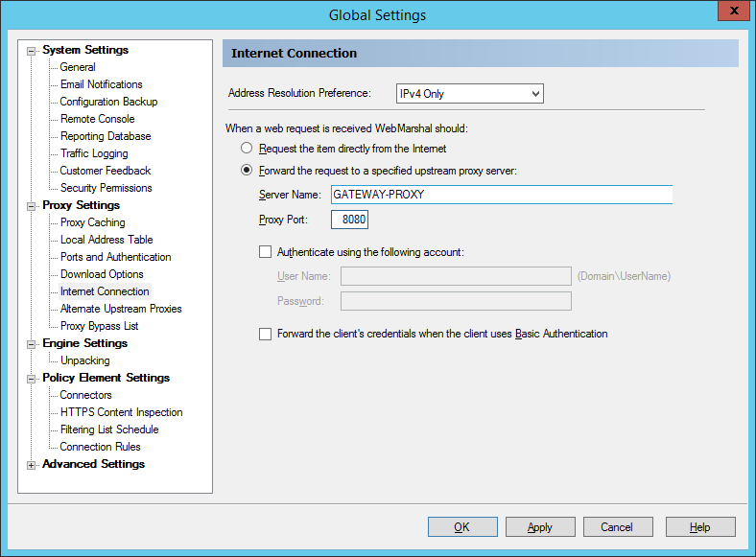This screenshot has height=557, width=756.
Task: Select Alternate Upstream Proxies tree item
Action: click(x=121, y=309)
